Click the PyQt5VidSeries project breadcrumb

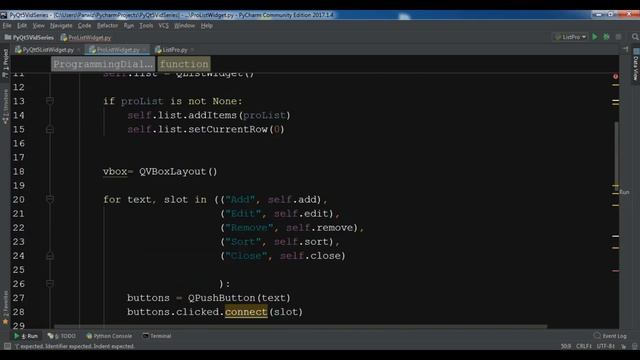point(29,38)
